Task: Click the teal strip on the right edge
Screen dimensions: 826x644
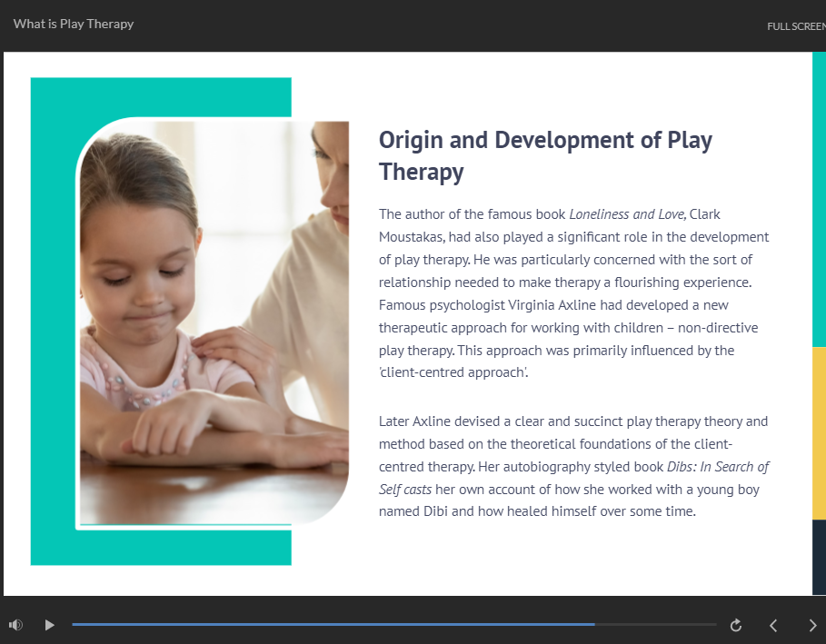Action: [x=819, y=200]
